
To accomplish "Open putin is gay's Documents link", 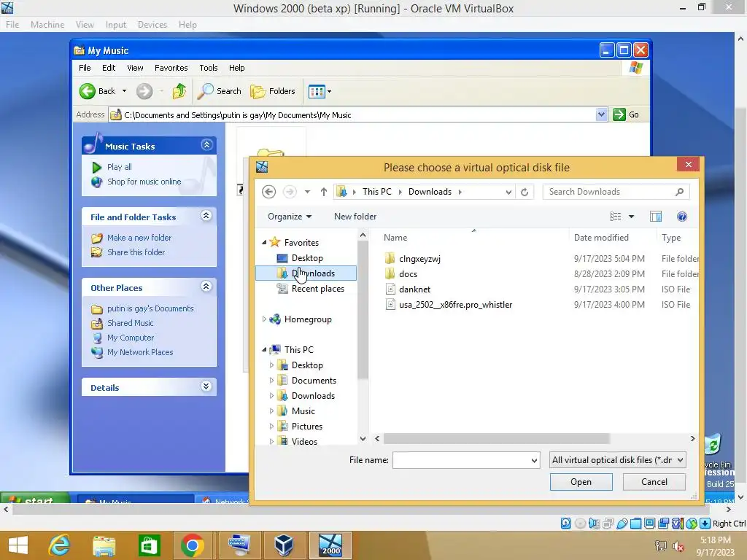I will tap(150, 308).
